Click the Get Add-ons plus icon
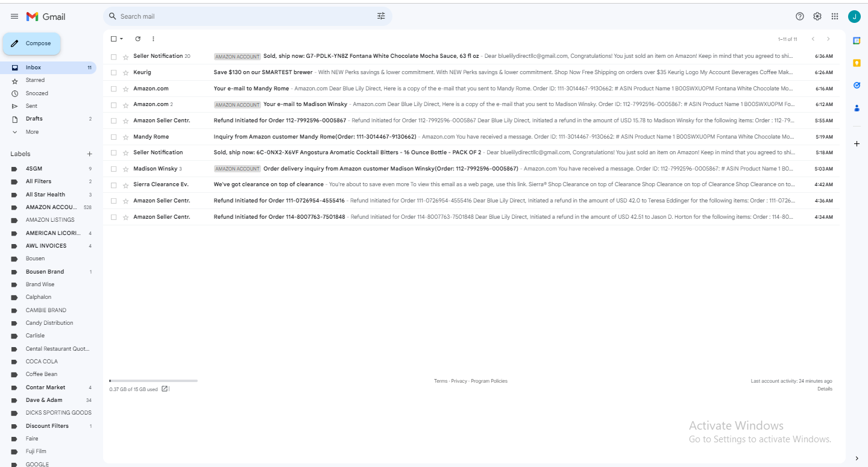 click(857, 143)
